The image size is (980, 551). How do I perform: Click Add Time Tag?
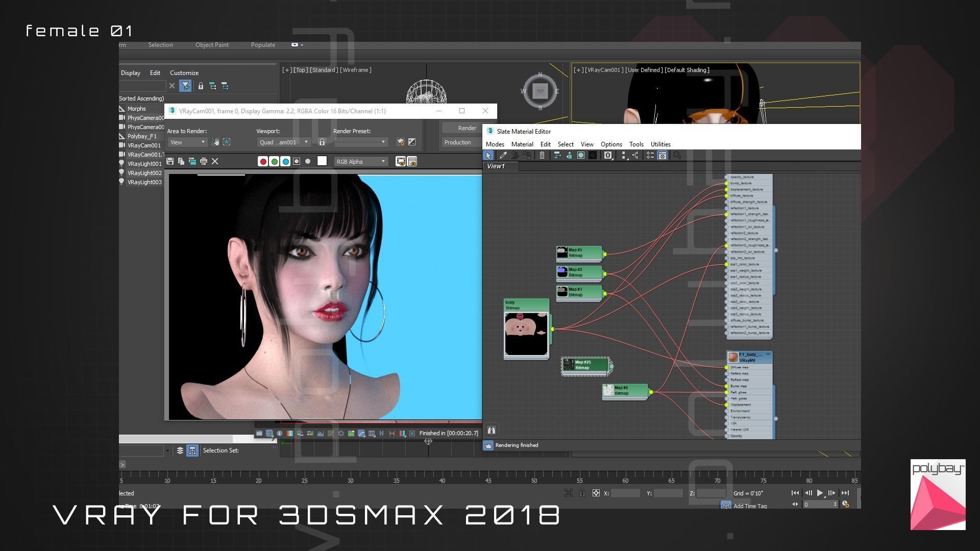pos(750,506)
